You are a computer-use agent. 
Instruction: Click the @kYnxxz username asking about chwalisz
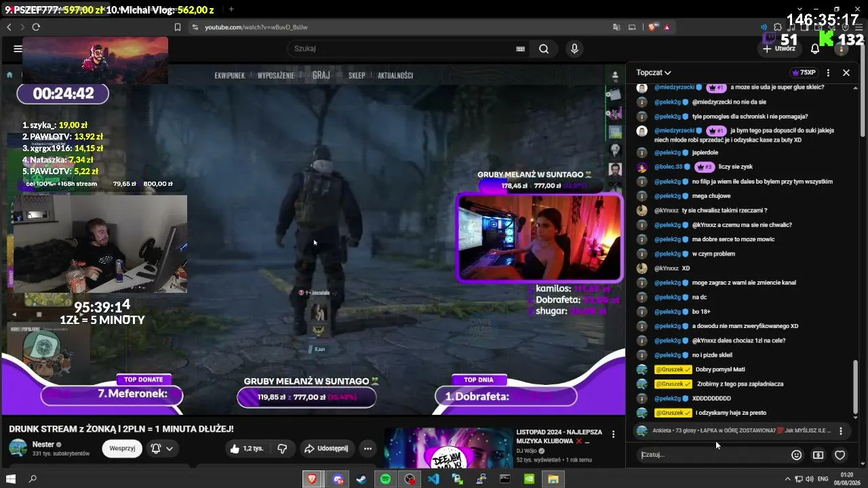[667, 210]
